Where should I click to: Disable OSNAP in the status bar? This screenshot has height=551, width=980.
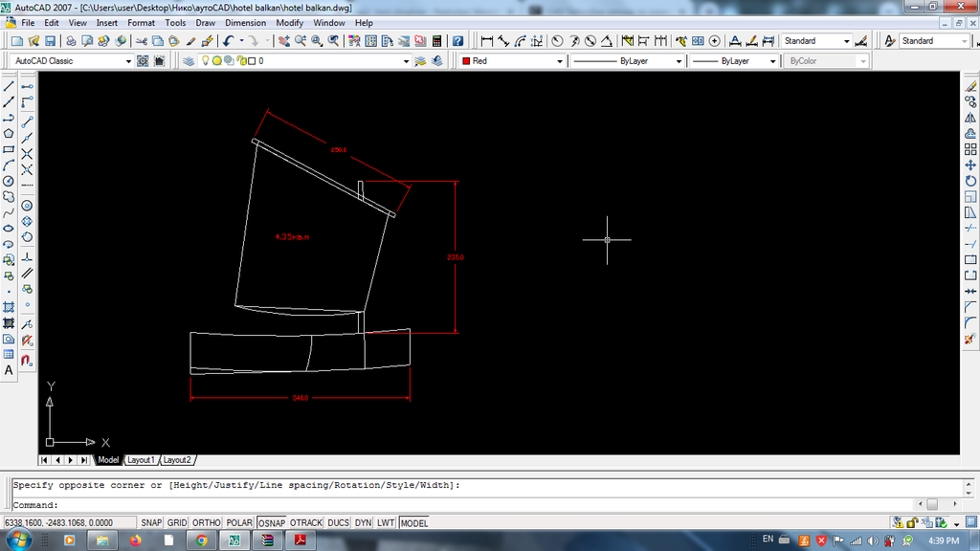pyautogui.click(x=271, y=523)
